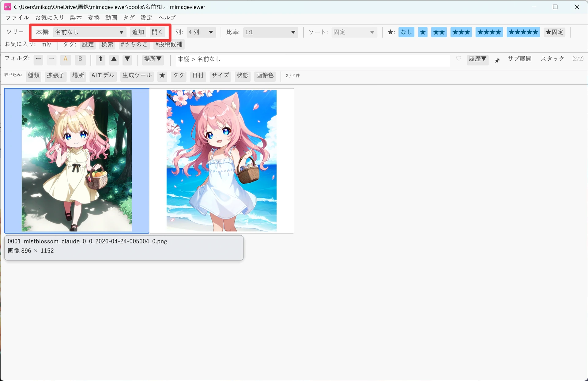Click the heart favorite icon

(458, 59)
